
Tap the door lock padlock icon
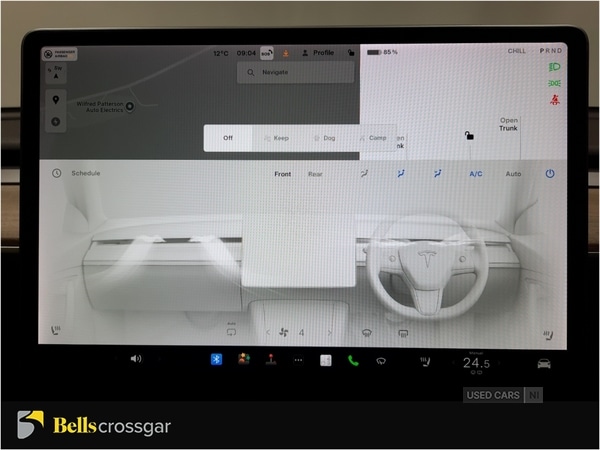tap(468, 135)
